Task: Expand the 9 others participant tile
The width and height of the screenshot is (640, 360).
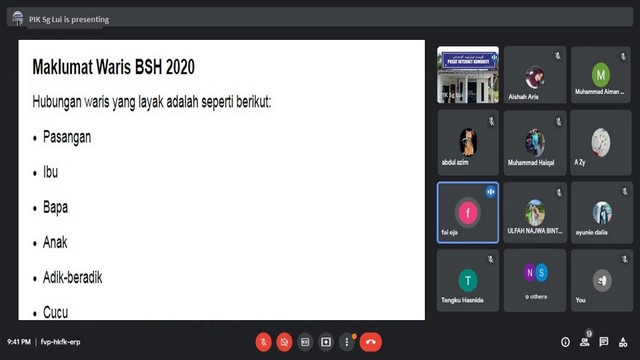Action: pos(535,280)
